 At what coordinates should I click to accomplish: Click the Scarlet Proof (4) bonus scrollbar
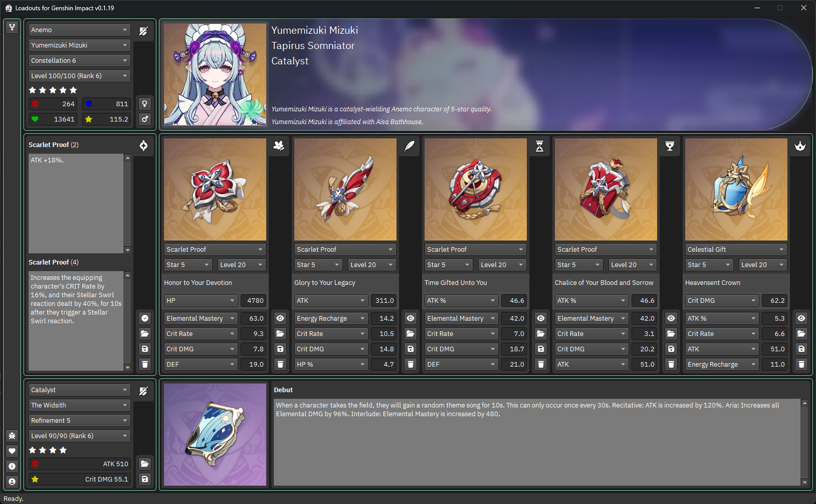pyautogui.click(x=128, y=321)
